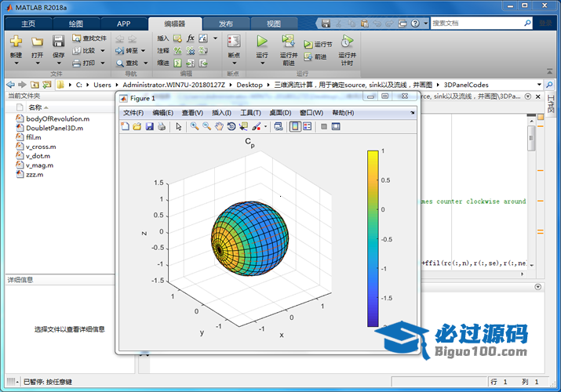Switch to the View (视图) tab
Image resolution: width=561 pixels, height=392 pixels.
[x=274, y=24]
